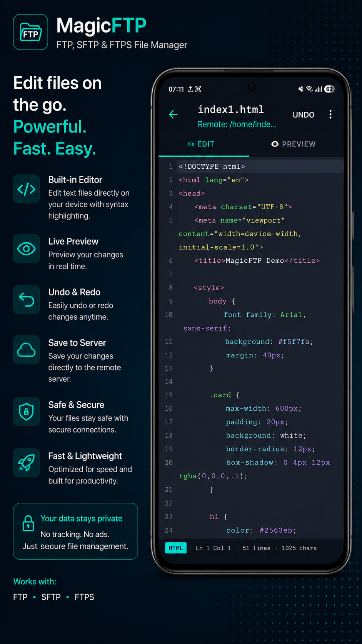Click the <!DOCTYPE html> line of code
Screen dimensions: 362x644
click(212, 167)
